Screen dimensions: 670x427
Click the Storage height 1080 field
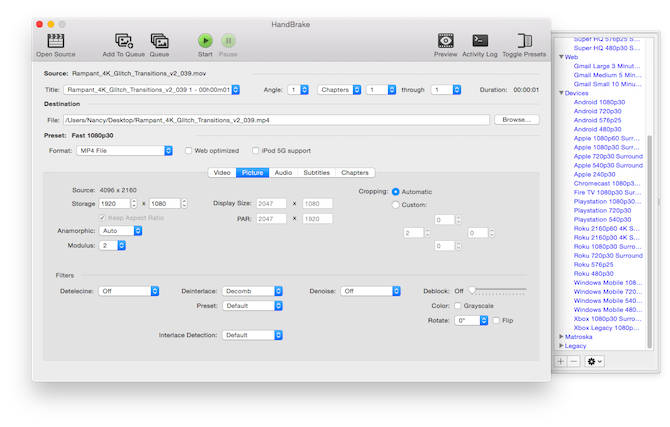point(165,204)
